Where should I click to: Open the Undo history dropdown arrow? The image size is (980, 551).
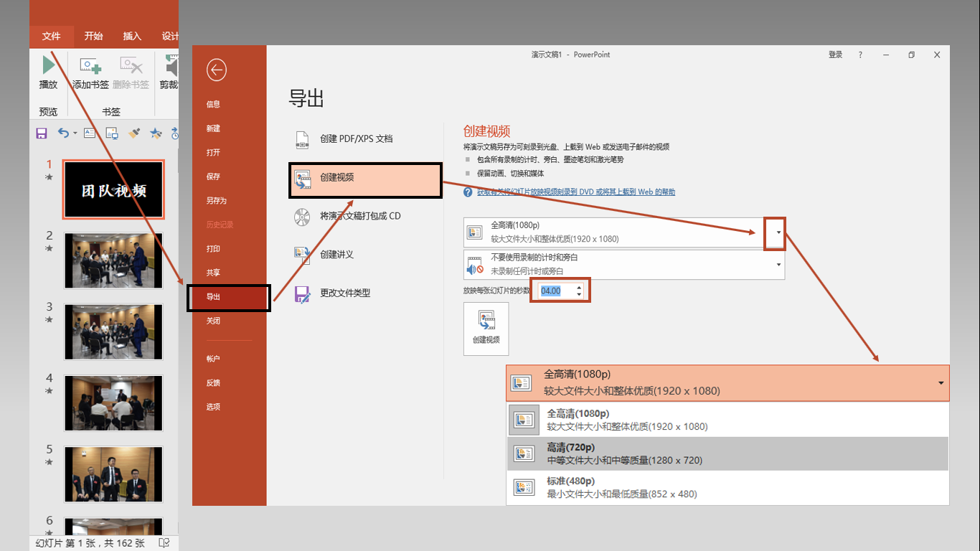75,133
